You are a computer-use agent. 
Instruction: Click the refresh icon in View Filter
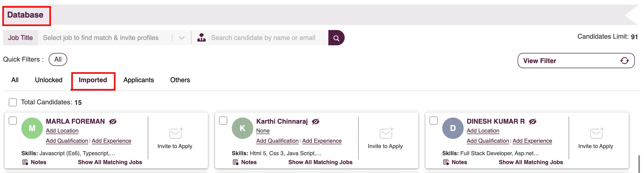[x=624, y=61]
